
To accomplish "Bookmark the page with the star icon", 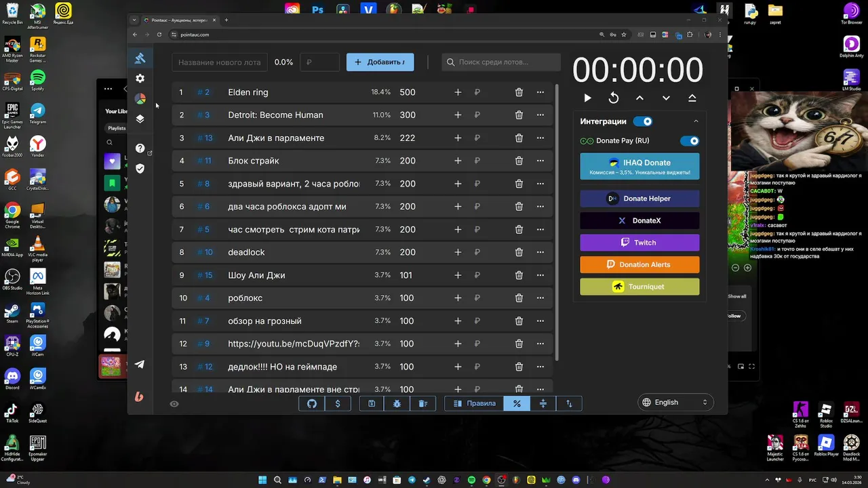I will [624, 35].
